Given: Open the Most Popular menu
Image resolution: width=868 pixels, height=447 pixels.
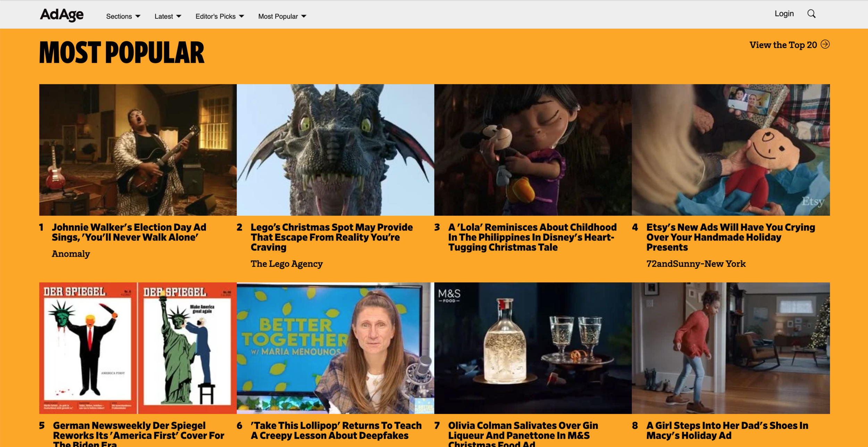Looking at the screenshot, I should pyautogui.click(x=282, y=16).
